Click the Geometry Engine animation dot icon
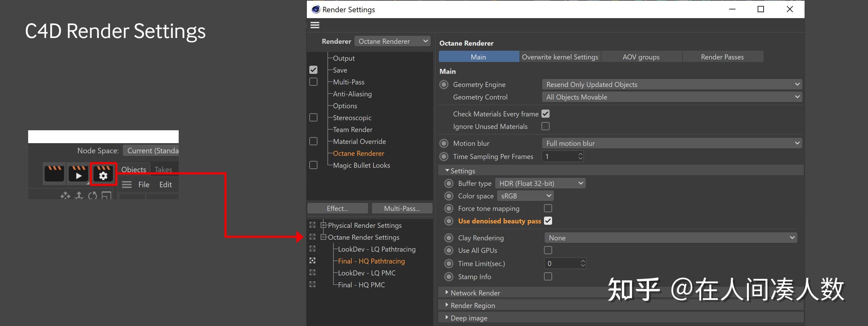 [444, 84]
